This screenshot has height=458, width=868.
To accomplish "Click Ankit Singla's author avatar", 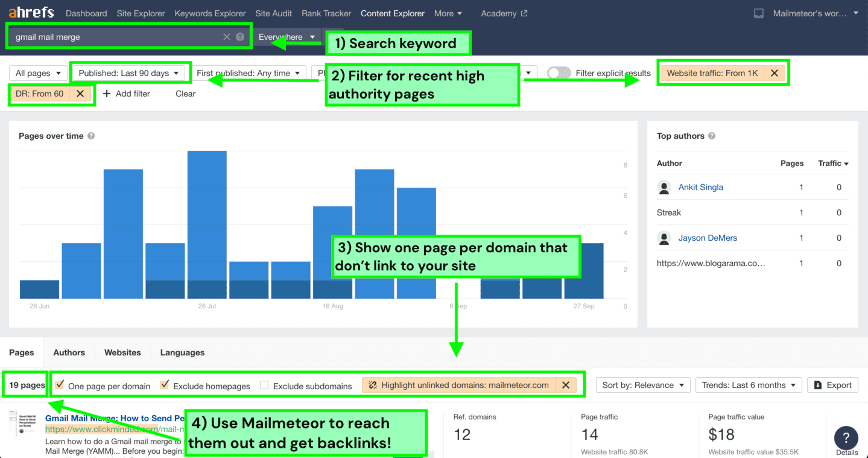I will [x=664, y=187].
